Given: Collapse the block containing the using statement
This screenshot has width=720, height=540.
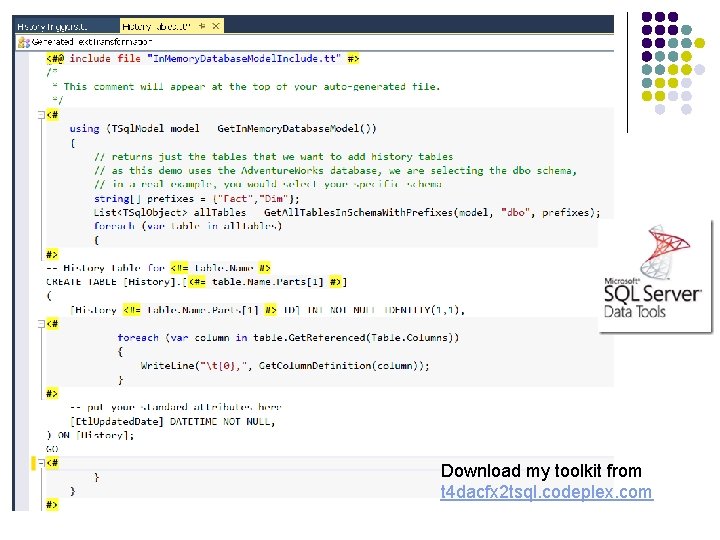Looking at the screenshot, I should click(x=41, y=114).
